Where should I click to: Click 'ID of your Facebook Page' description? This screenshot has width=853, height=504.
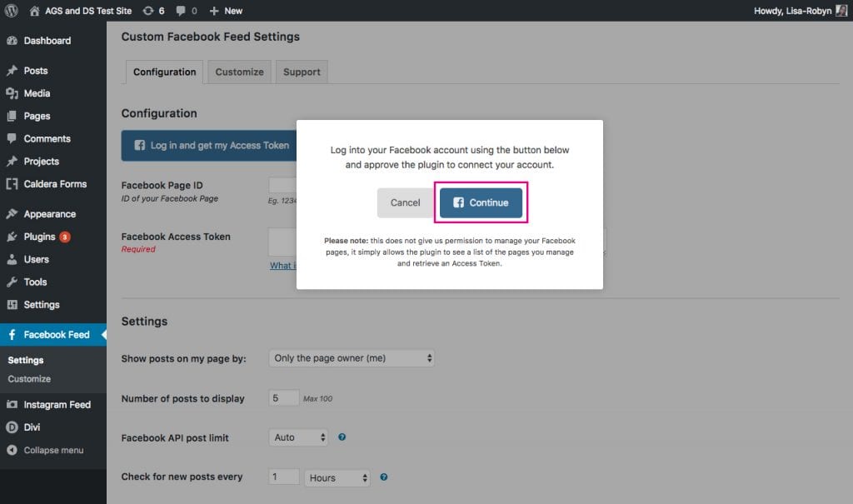coord(170,198)
